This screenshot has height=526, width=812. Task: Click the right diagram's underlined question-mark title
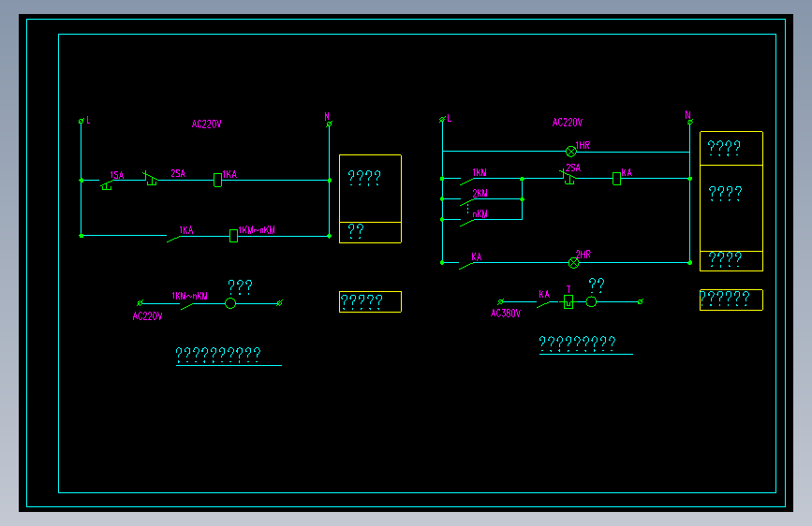[x=578, y=343]
